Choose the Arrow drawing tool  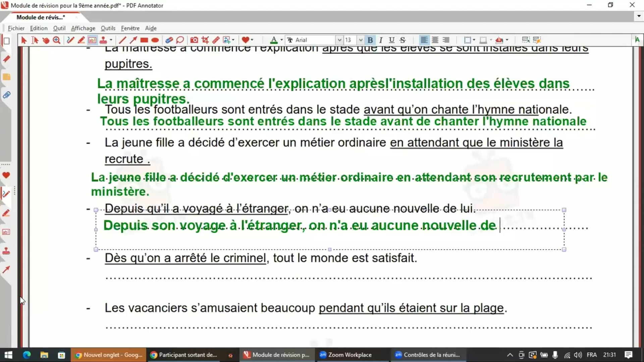point(133,40)
